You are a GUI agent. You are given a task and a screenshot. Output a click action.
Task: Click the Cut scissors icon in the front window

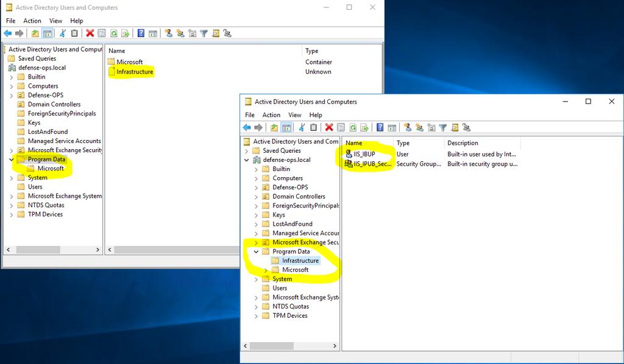point(302,128)
